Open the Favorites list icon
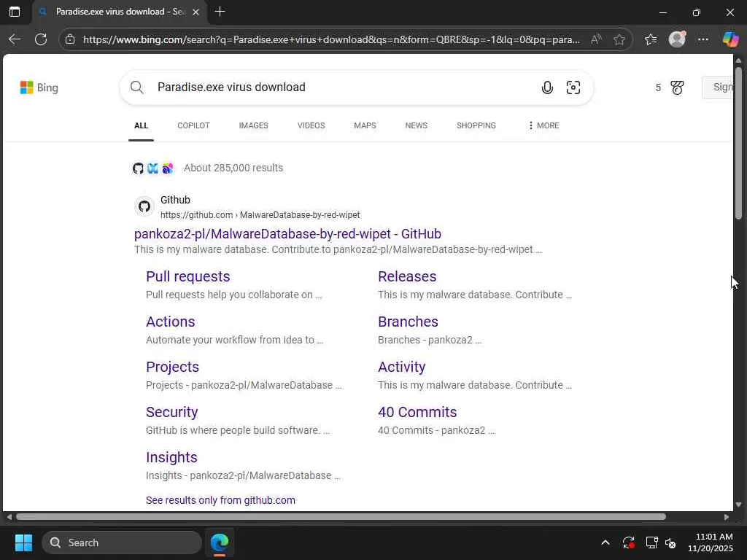 point(650,39)
